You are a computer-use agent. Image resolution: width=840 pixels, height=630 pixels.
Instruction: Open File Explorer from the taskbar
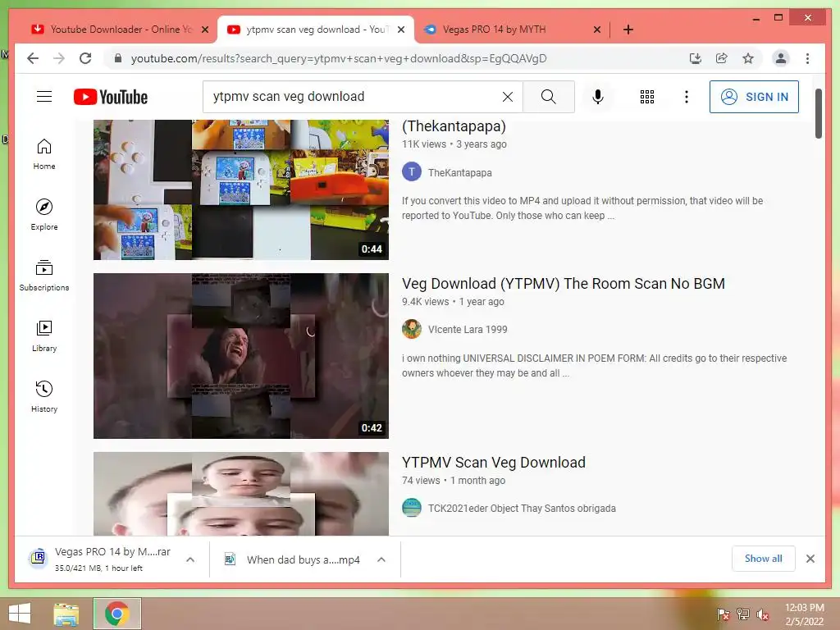pos(66,614)
